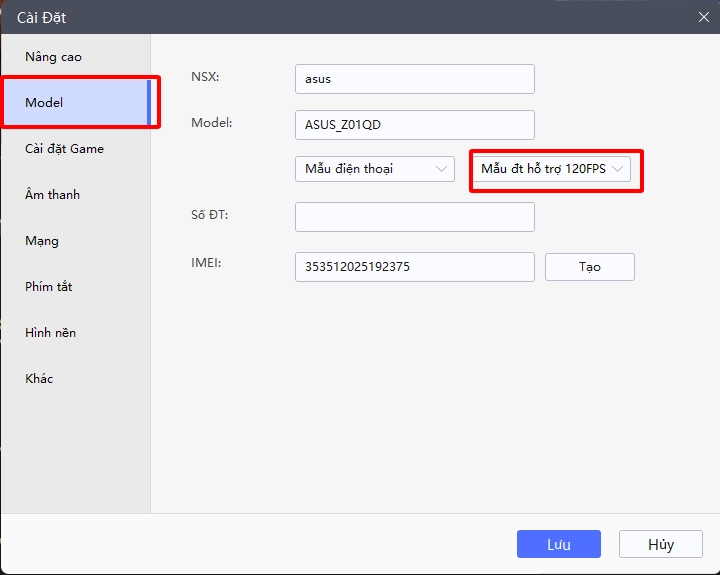
Task: Select the Model tab in sidebar
Action: 44,103
